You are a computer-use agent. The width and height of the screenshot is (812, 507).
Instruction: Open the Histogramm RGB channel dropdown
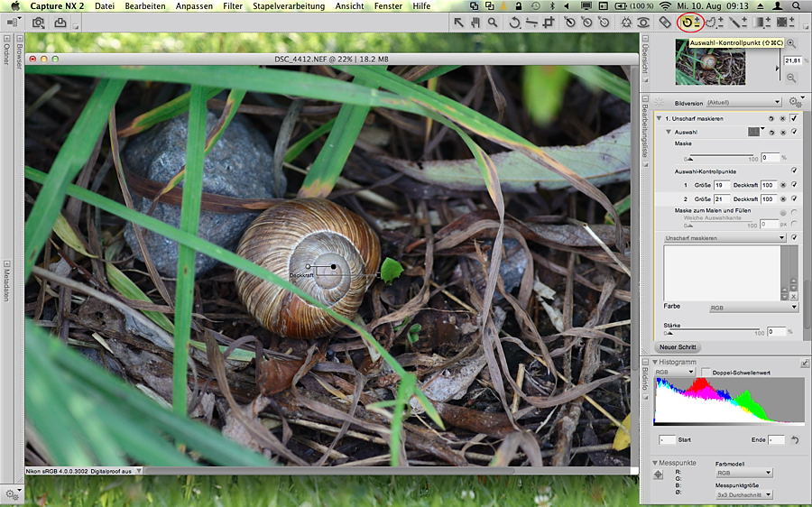[674, 372]
